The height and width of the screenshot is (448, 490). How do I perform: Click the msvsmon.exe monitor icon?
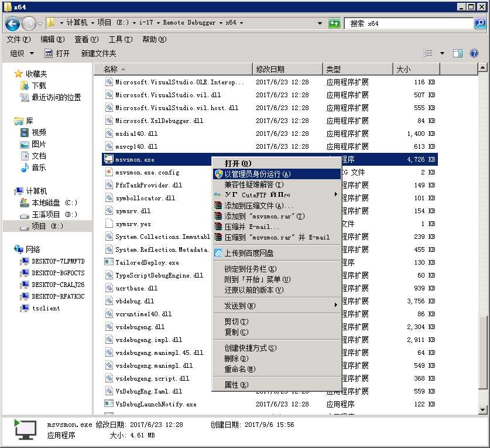[109, 159]
